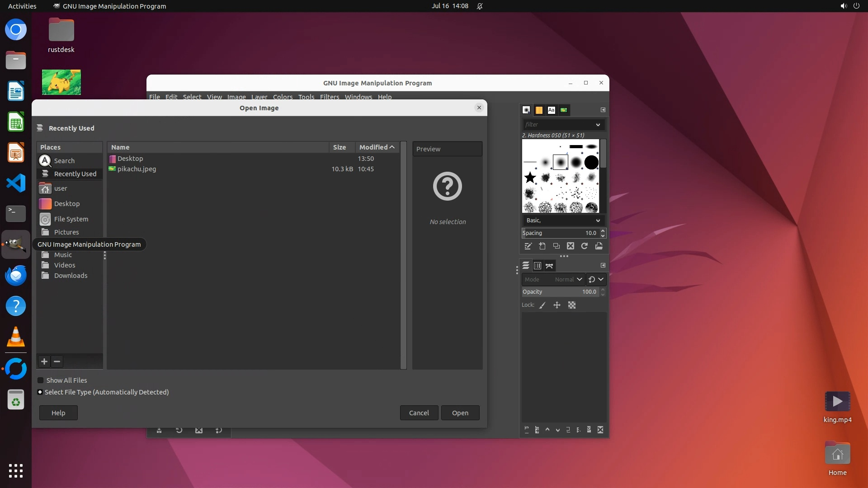The width and height of the screenshot is (868, 488).
Task: Click the refresh brushes icon
Action: click(x=585, y=246)
